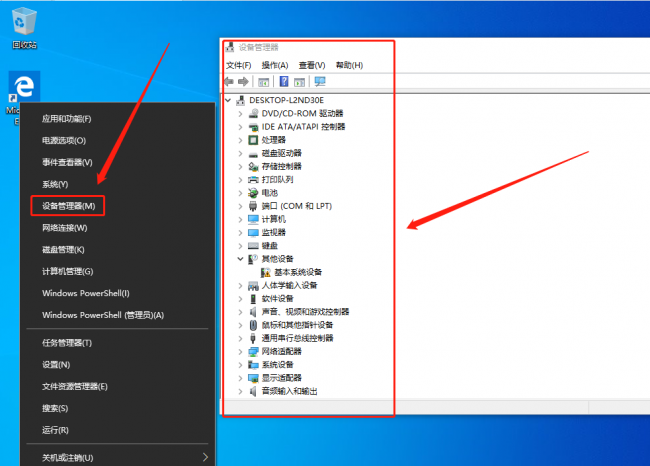650x466 pixels.
Task: Choose 设备管理器(M) from context menu
Action: (x=68, y=206)
